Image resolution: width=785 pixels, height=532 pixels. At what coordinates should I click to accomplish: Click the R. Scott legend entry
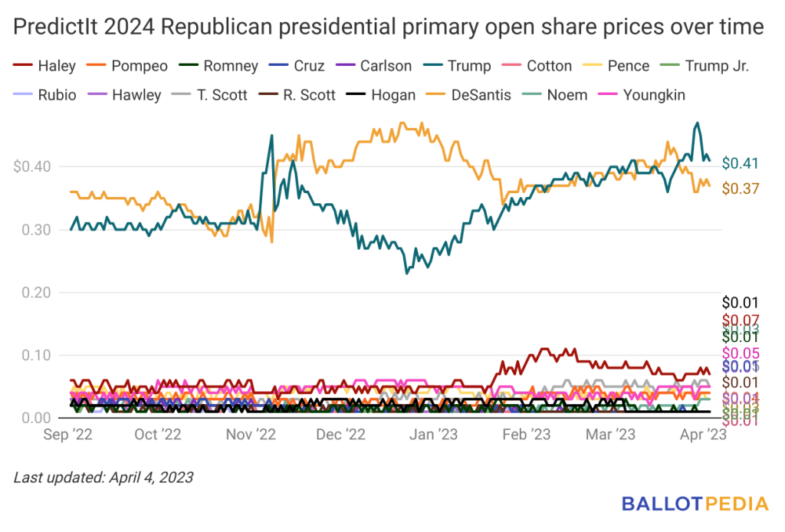coord(297,95)
